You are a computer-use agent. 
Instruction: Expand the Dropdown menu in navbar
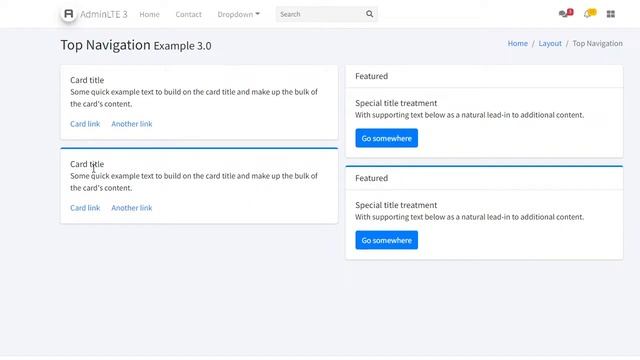point(238,14)
